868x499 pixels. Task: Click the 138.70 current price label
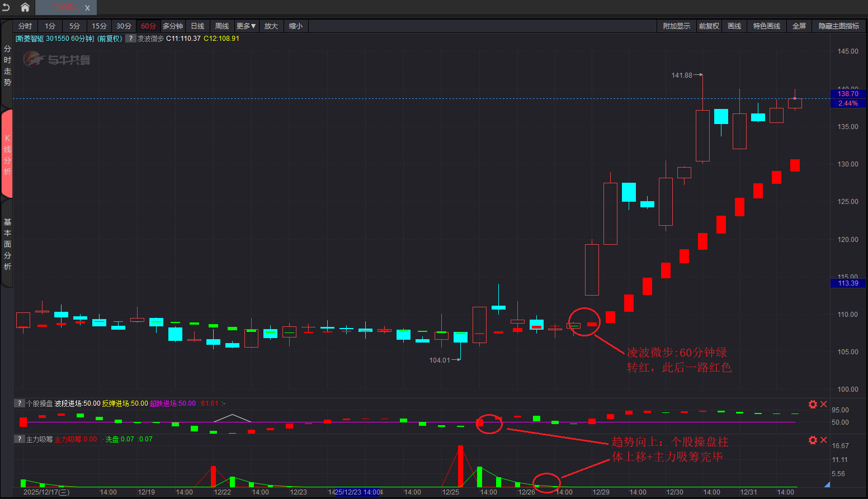pos(848,94)
